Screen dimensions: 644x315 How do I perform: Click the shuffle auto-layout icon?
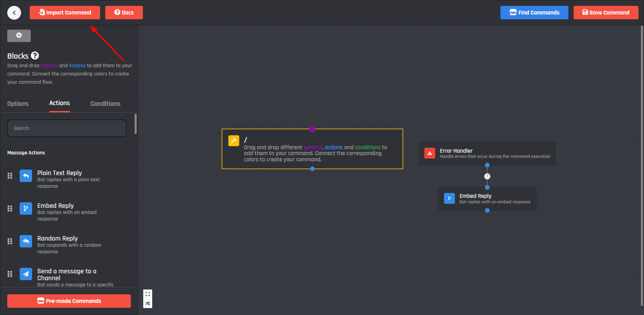(x=148, y=303)
